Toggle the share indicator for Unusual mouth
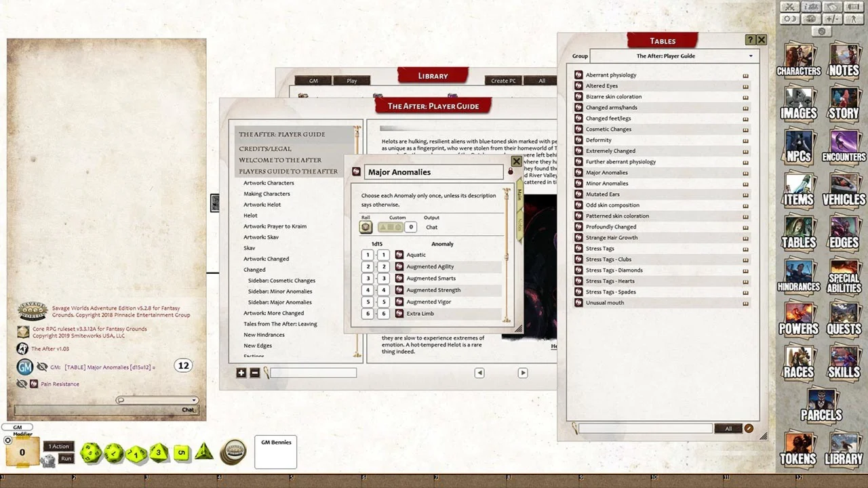Image resolution: width=868 pixels, height=488 pixels. pos(745,303)
